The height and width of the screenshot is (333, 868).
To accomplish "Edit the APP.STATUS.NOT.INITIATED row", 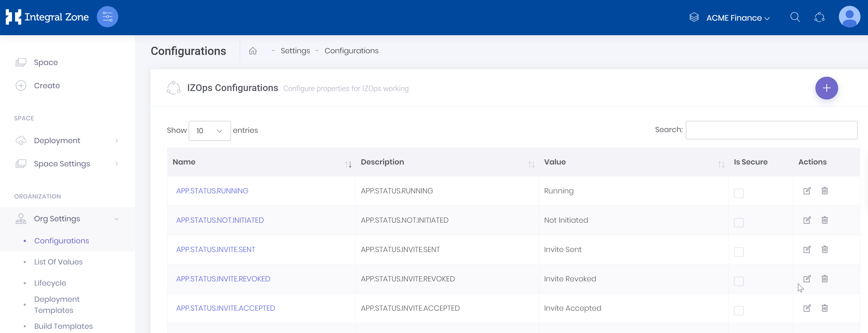I will [x=807, y=220].
